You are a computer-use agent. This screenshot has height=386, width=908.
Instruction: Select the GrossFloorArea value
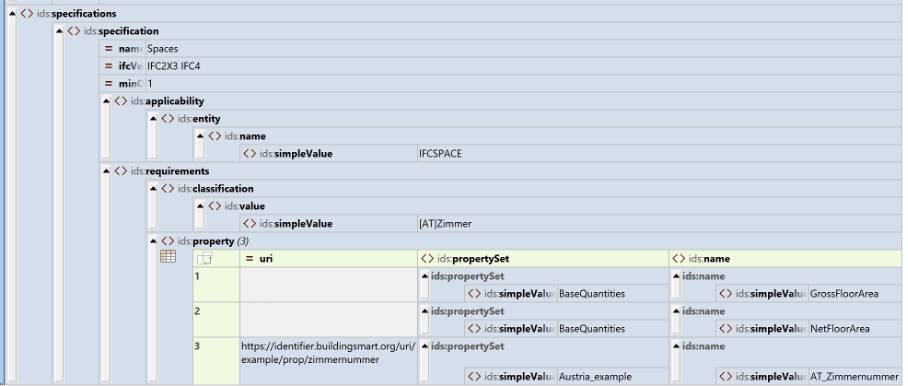pos(855,294)
